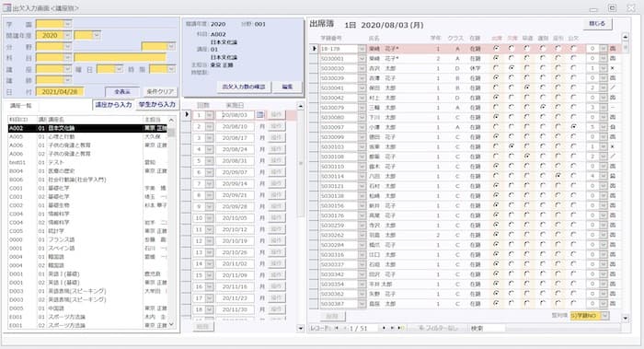Select session date 20/10/26
Viewport: 644px width, 349px height.
tap(235, 252)
